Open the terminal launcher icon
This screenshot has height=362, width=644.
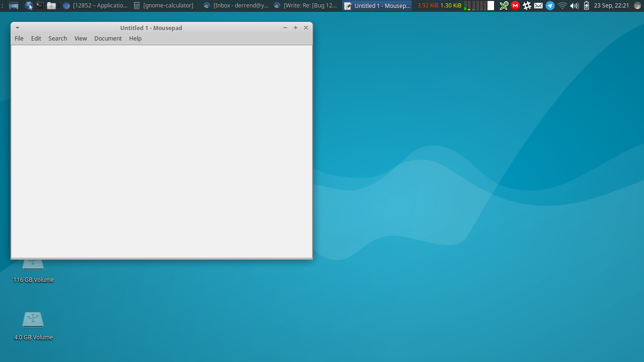tap(40, 6)
